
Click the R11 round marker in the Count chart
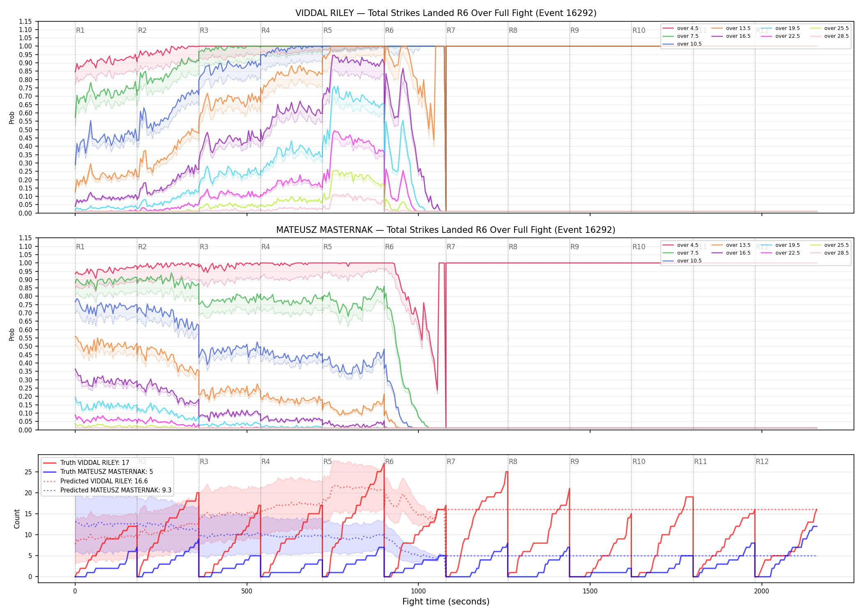point(701,462)
